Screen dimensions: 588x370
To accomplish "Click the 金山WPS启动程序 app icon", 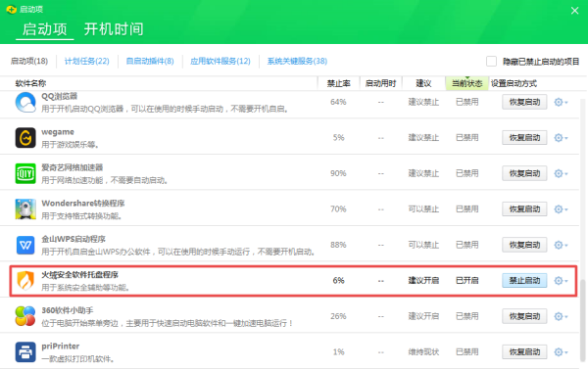I will click(25, 245).
